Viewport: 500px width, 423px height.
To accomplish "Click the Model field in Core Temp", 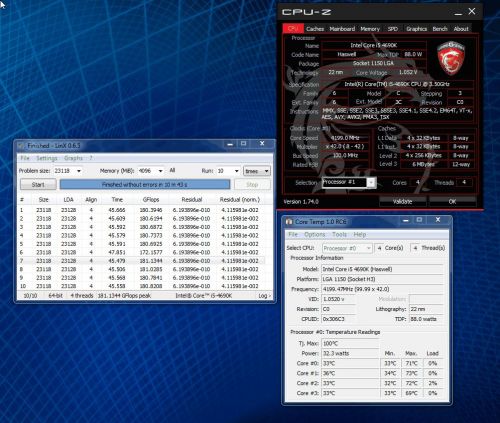I will [x=382, y=269].
